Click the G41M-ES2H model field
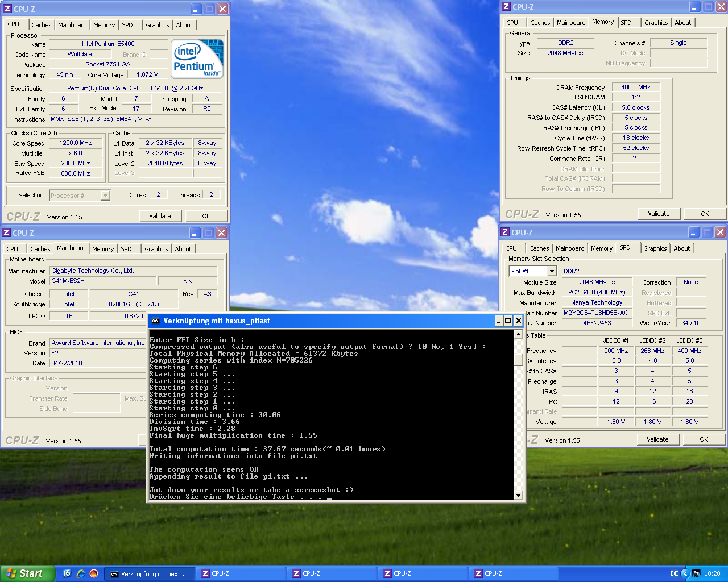Screen dimensions: 728x582 click(102, 281)
